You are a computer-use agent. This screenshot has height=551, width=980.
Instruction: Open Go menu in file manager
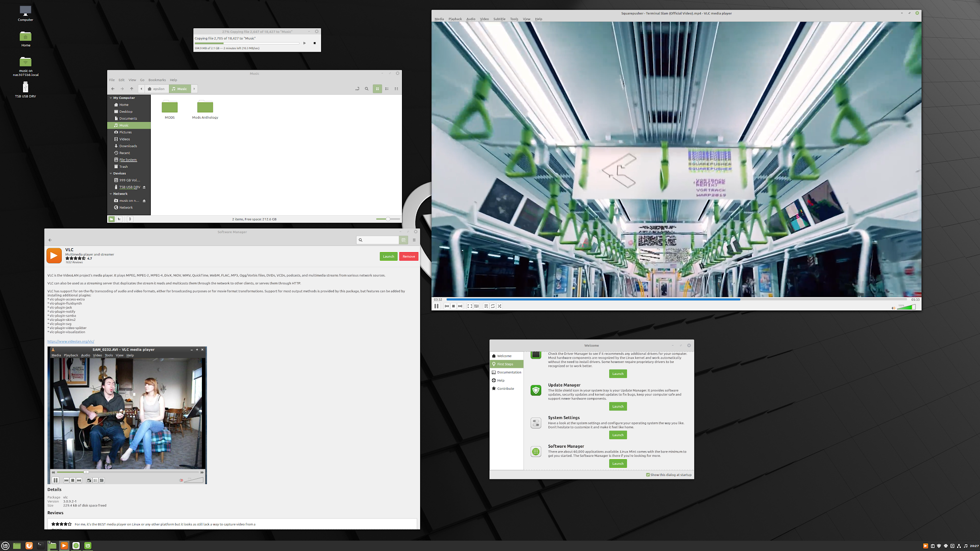(x=142, y=80)
